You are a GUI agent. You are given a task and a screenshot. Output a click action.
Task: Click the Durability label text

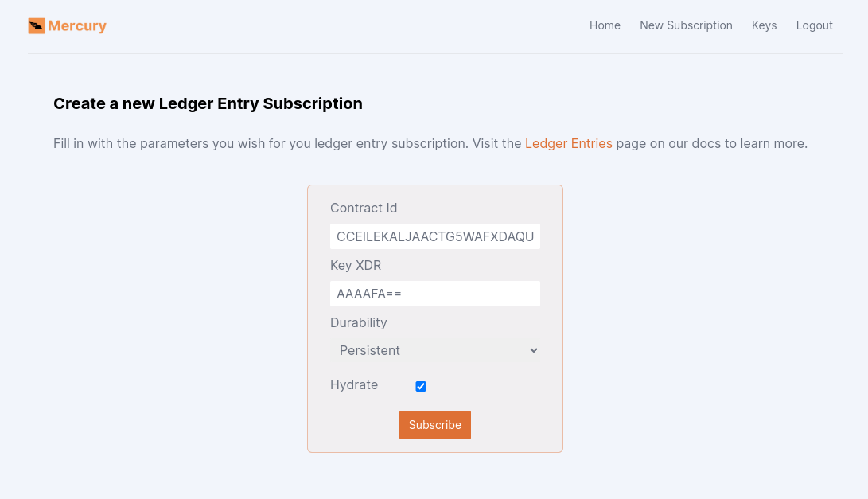(x=358, y=322)
